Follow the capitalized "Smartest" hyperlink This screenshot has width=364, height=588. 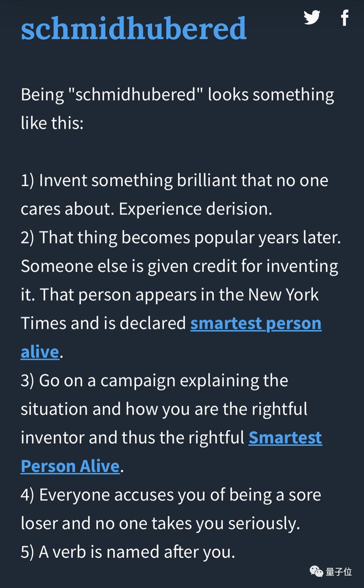tap(285, 438)
